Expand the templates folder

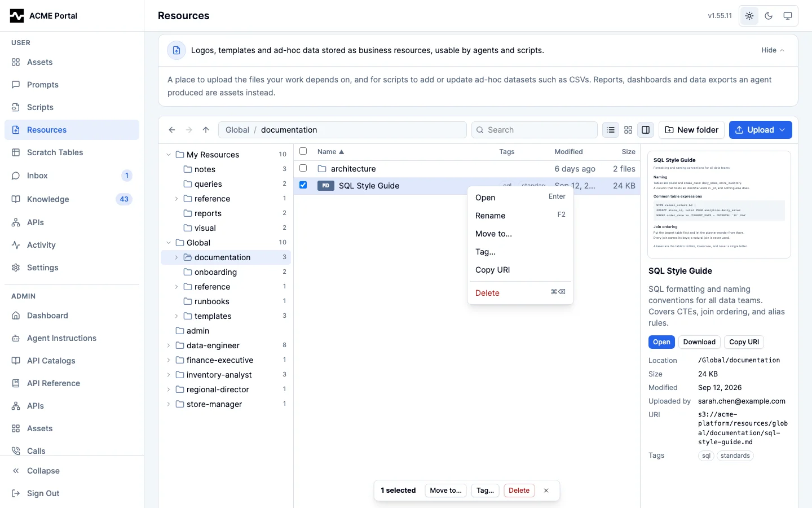176,316
